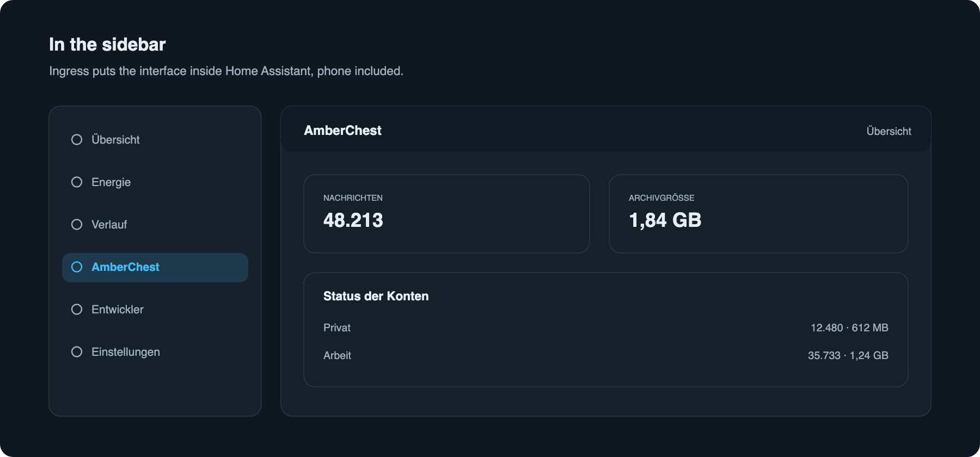Click the AmberChest title in the panel header
980x457 pixels.
(x=342, y=131)
